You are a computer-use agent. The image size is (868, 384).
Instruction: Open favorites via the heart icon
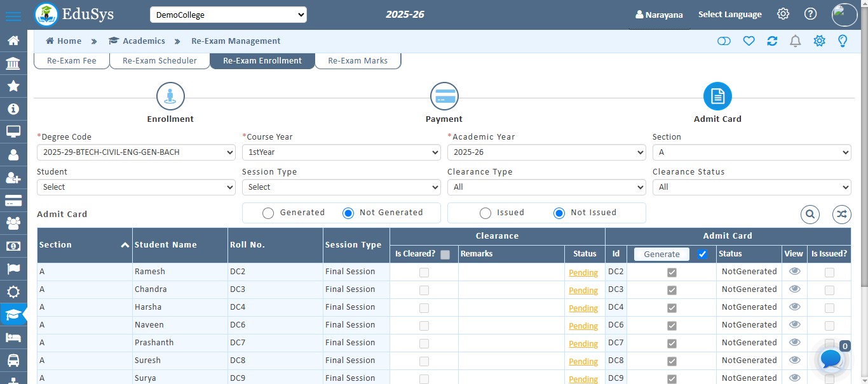point(749,41)
